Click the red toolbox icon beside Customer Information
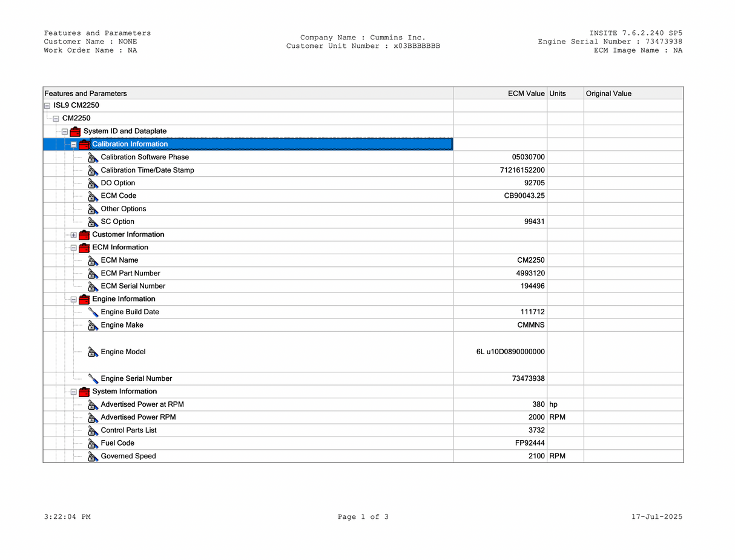735x560 pixels. click(84, 234)
